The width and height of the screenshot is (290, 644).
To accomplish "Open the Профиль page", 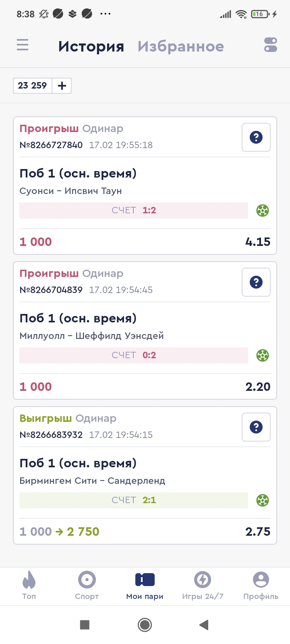I will pos(261,585).
